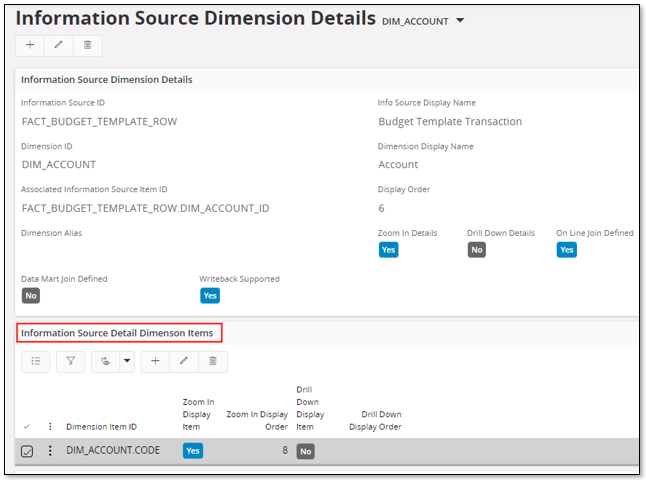This screenshot has height=480, width=646.
Task: Edit dimension item using lower pencil icon
Action: tap(184, 361)
